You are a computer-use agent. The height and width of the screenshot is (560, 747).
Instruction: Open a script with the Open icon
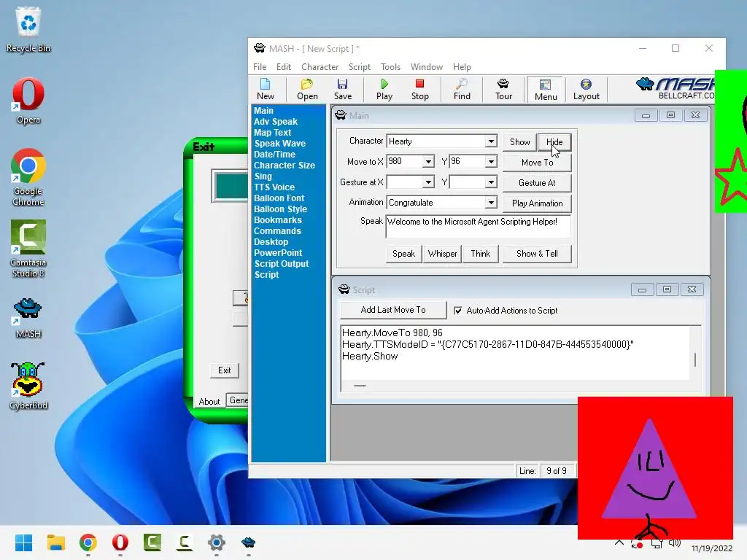(307, 90)
